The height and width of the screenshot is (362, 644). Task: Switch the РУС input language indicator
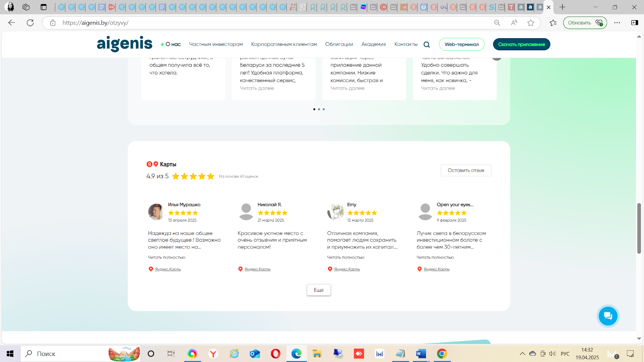pos(565,354)
